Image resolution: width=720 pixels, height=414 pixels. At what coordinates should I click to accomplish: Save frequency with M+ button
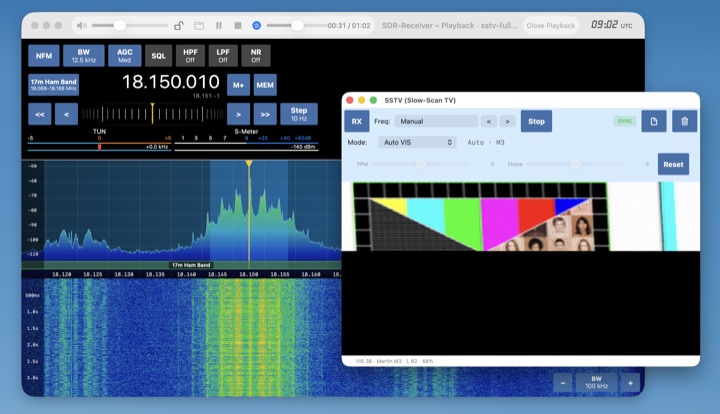238,85
